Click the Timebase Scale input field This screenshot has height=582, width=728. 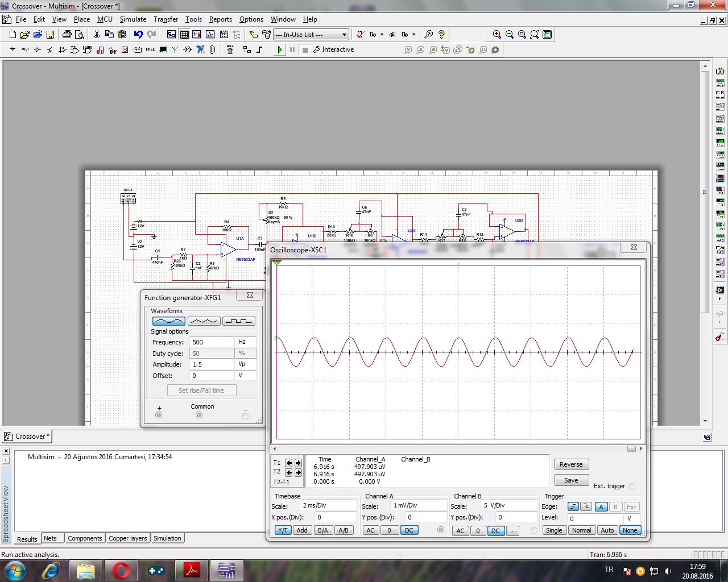(x=328, y=506)
